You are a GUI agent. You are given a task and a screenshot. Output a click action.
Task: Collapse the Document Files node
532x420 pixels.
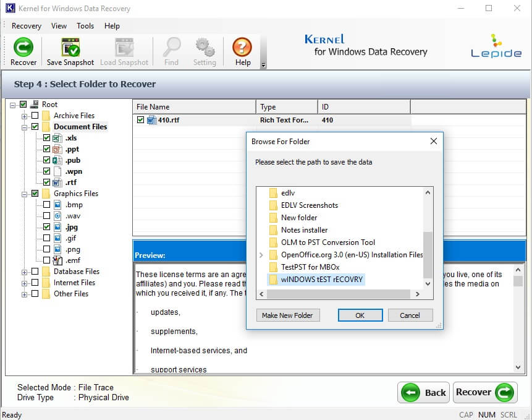coord(25,127)
